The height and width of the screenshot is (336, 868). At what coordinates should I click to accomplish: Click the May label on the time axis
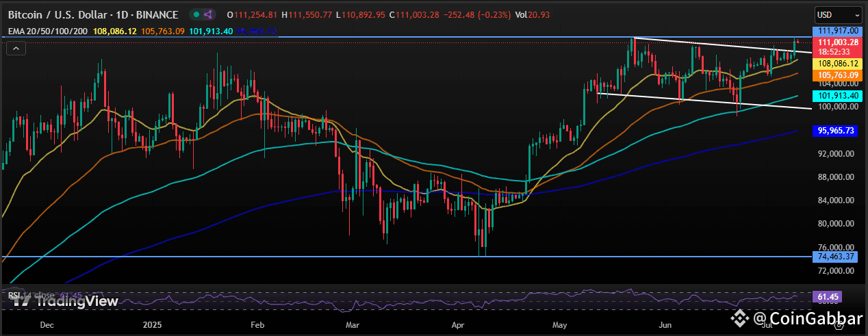[x=561, y=324]
